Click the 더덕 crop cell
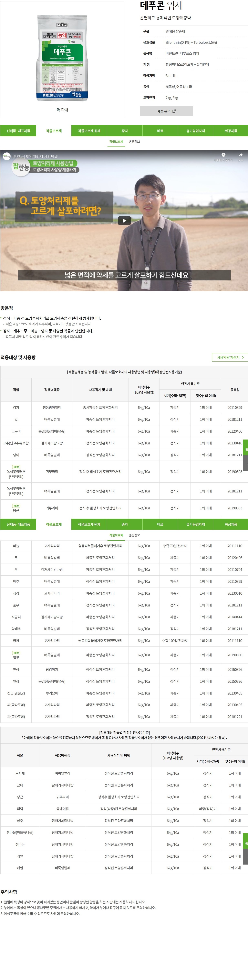This screenshot has height=980, width=248. tap(20, 809)
